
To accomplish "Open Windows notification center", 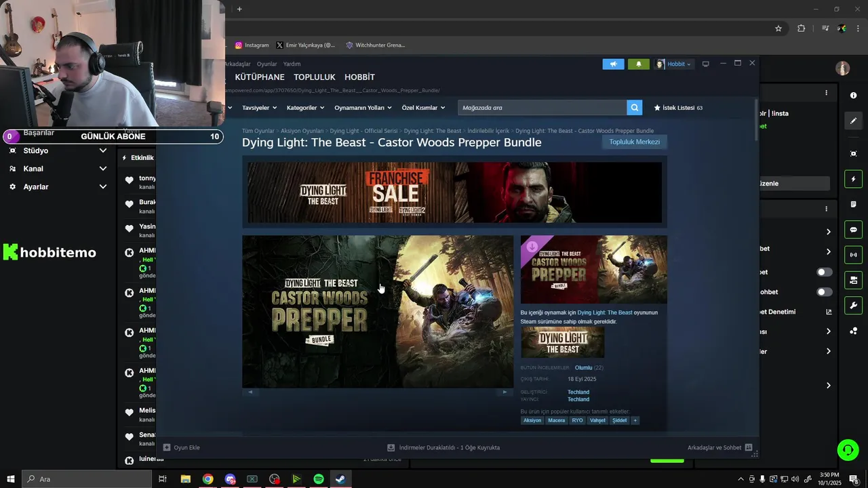I will tap(854, 479).
